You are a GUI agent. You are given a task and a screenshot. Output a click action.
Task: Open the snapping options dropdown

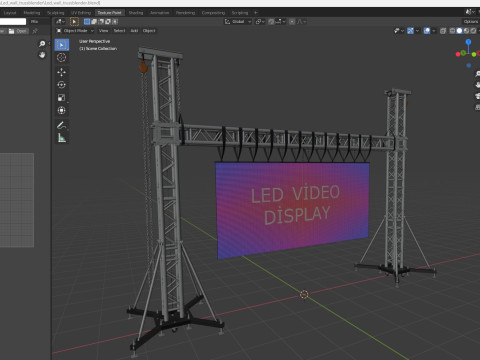(x=281, y=22)
